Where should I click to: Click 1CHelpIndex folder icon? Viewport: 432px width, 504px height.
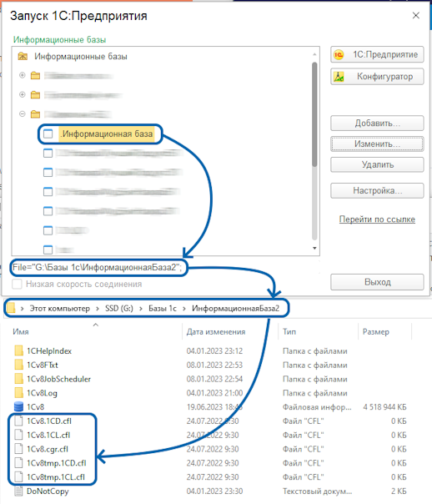[x=18, y=350]
